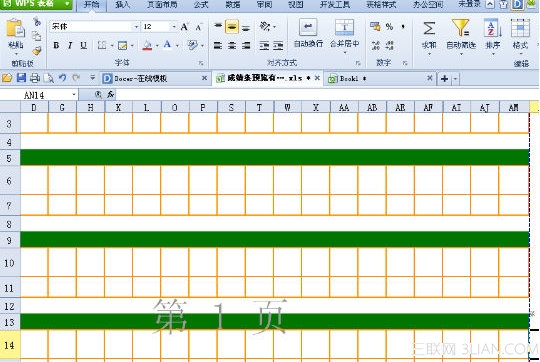Toggle center text alignment
Image resolution: width=540 pixels, height=362 pixels.
click(232, 45)
